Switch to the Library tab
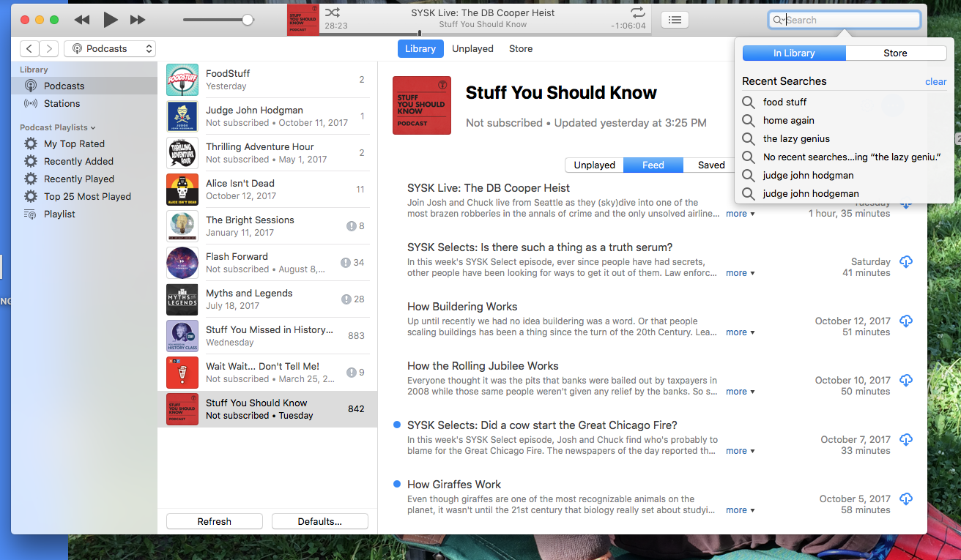This screenshot has height=560, width=961. click(420, 48)
